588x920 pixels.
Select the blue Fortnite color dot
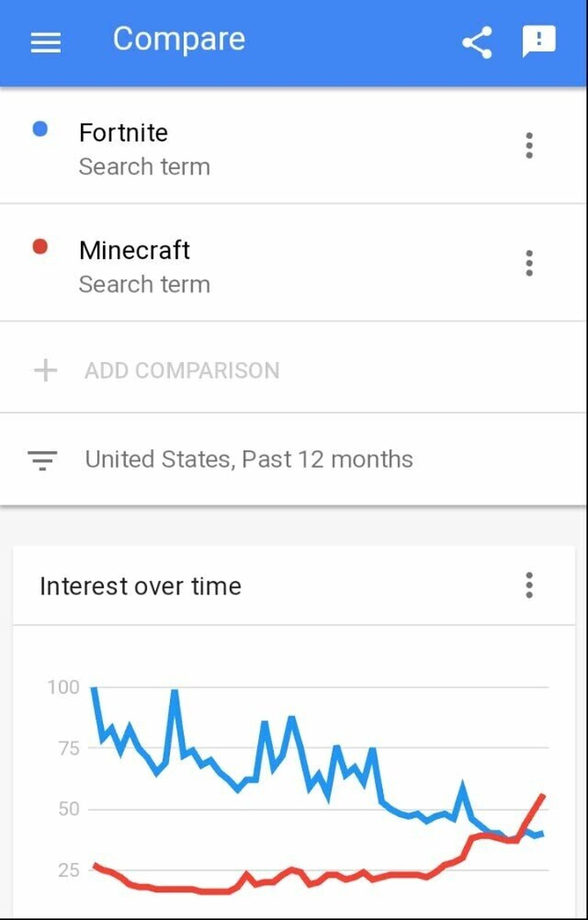(40, 129)
